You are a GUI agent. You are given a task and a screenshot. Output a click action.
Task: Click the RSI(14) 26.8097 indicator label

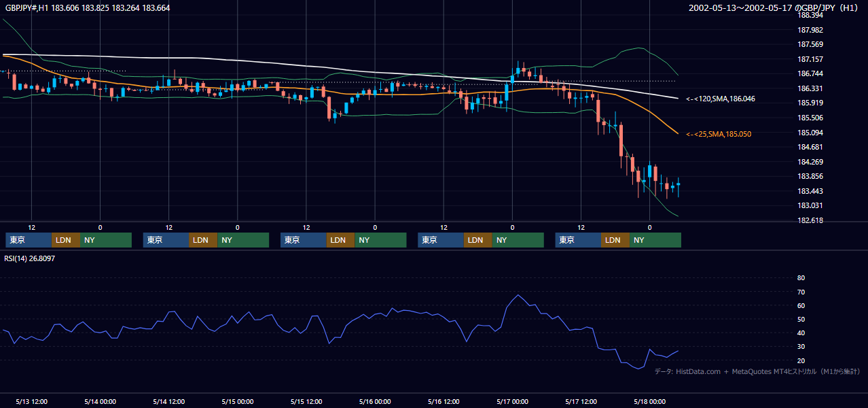(30, 258)
